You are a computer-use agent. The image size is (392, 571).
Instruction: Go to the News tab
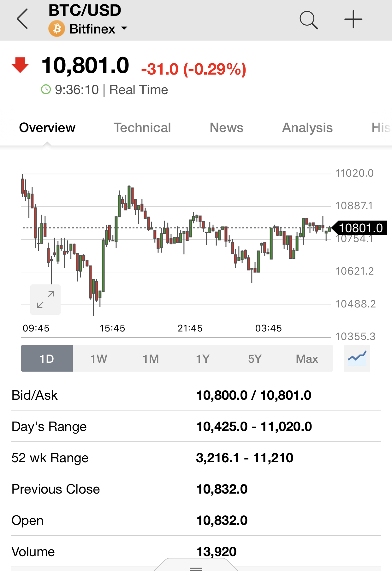(x=227, y=128)
